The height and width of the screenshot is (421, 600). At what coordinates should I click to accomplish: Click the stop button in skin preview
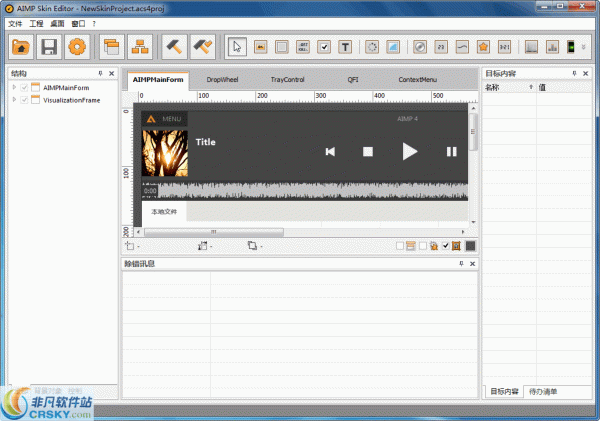[367, 152]
